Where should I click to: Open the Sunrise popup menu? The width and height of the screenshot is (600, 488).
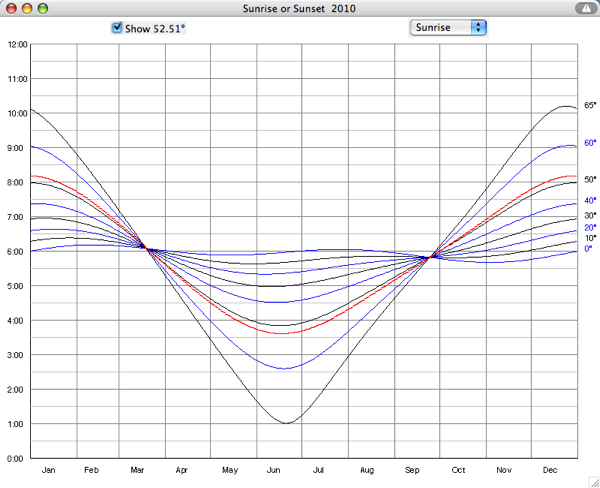448,28
